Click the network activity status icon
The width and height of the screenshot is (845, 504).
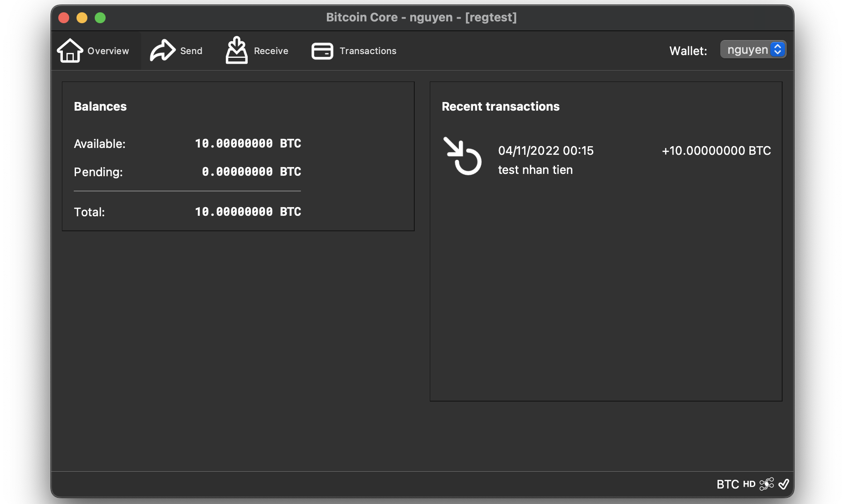tap(767, 484)
